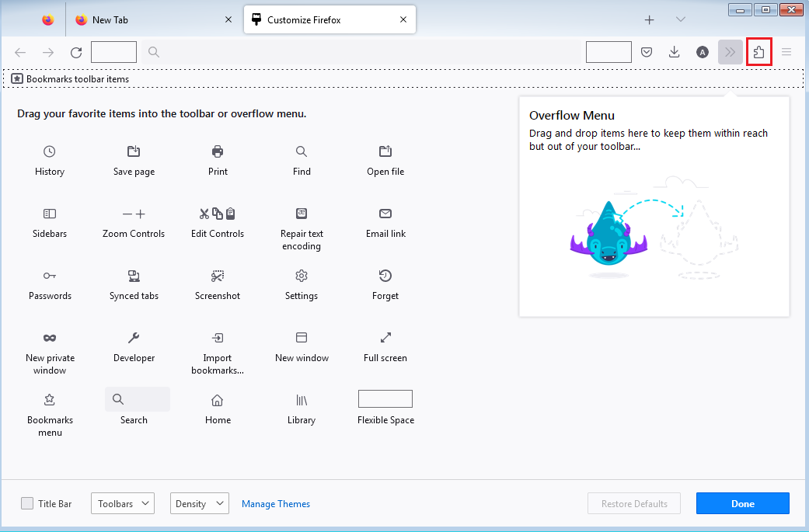Click the New private window mask icon
The height and width of the screenshot is (532, 809).
coord(50,338)
